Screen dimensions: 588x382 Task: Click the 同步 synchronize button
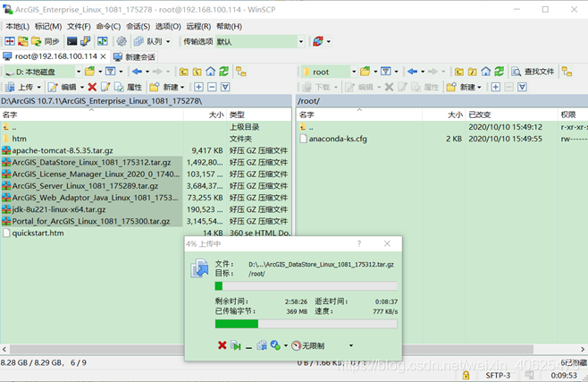[x=46, y=41]
